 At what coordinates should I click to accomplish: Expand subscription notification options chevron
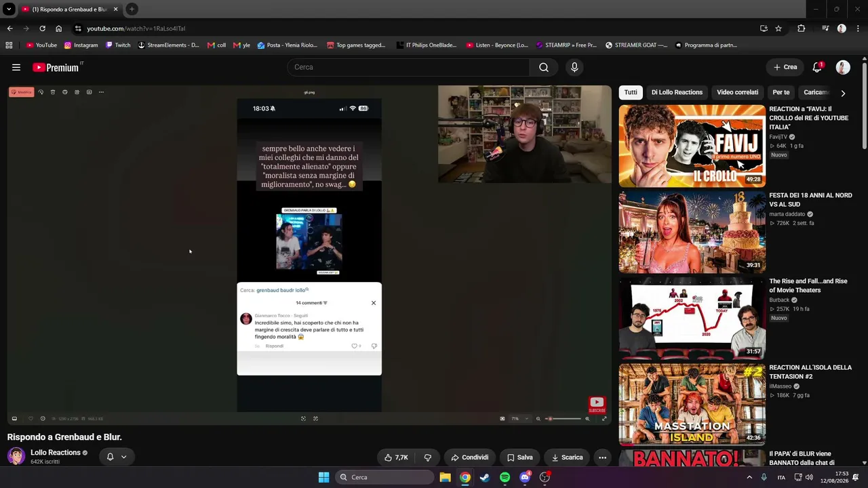pyautogui.click(x=123, y=457)
